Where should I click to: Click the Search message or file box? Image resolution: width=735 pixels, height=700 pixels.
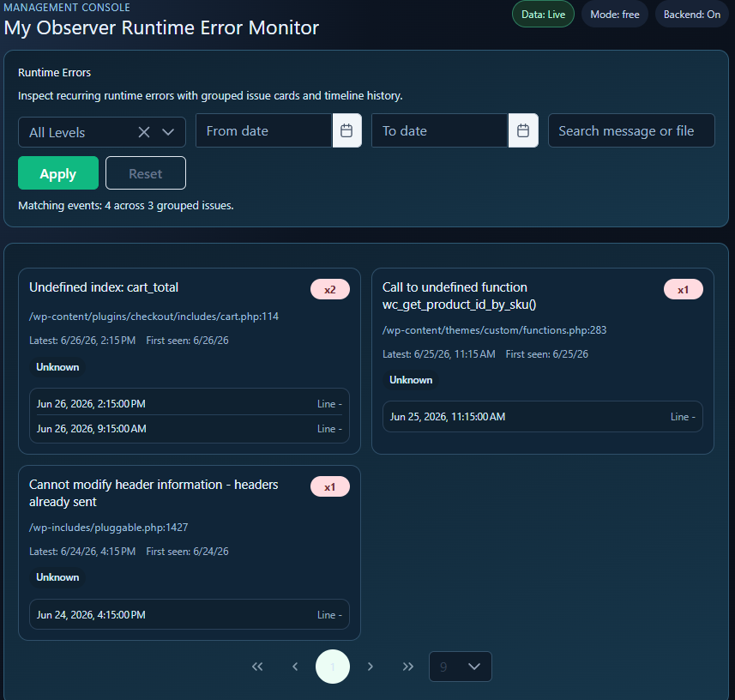(x=631, y=130)
